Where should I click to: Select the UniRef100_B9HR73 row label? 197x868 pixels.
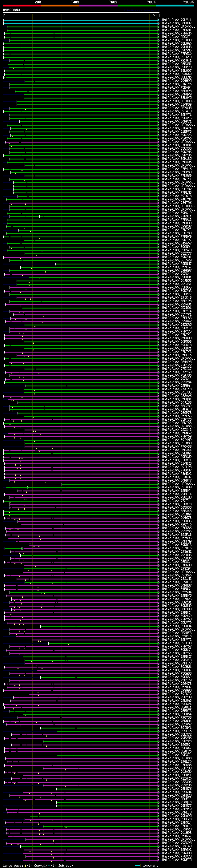pos(177,67)
